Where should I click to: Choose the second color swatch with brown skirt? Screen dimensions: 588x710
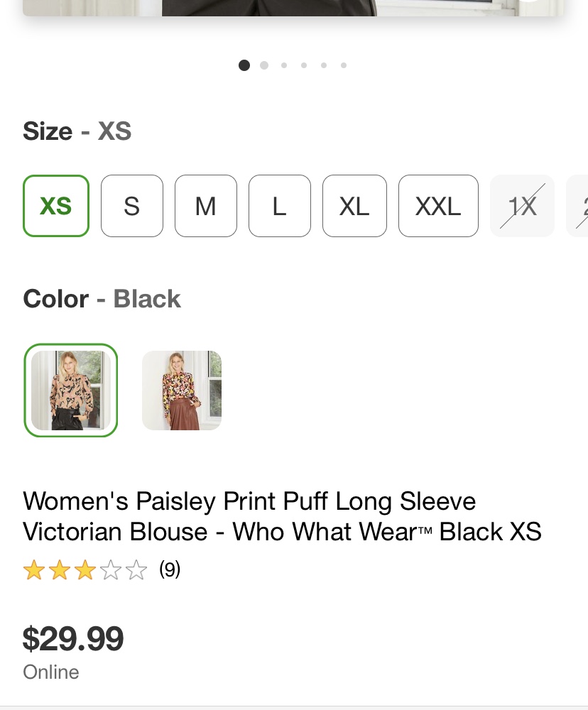182,390
